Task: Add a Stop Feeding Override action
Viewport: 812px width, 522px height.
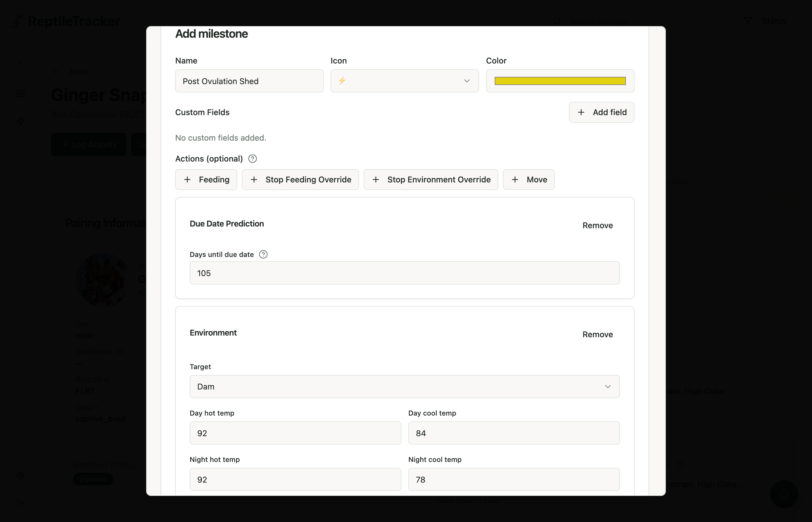Action: click(x=300, y=179)
